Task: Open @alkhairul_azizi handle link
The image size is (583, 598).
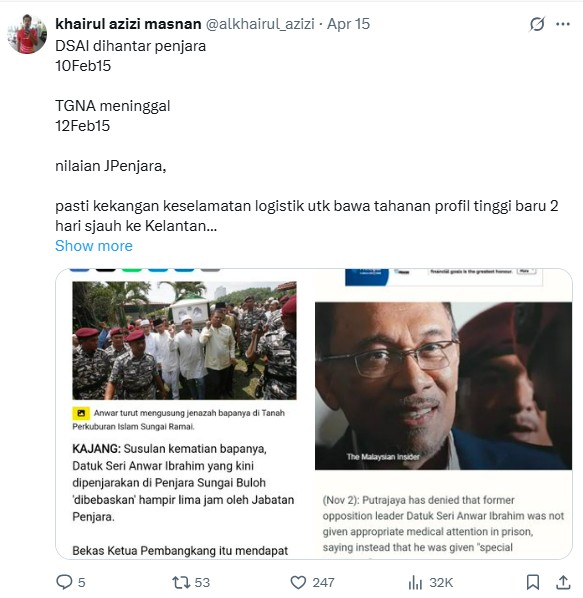Action: click(260, 24)
